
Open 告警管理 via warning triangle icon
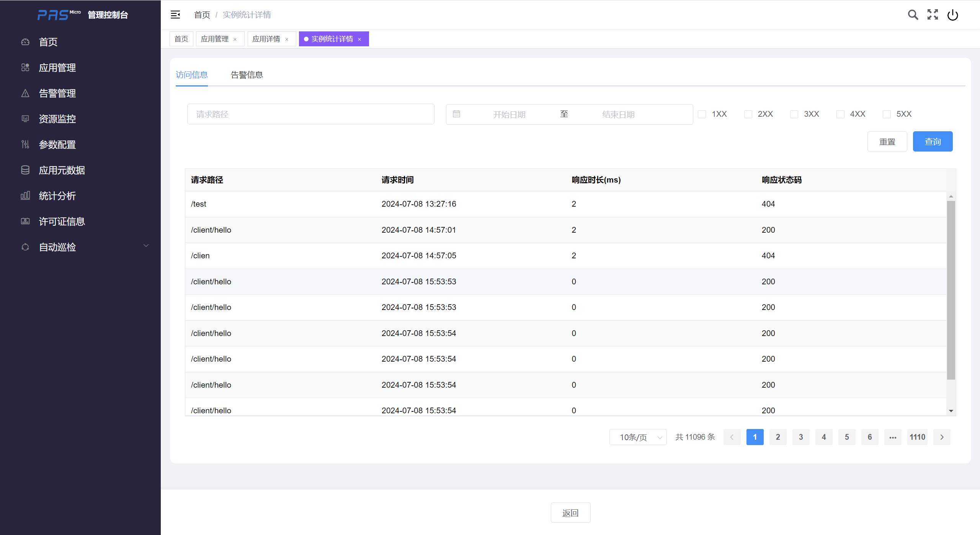coord(25,93)
